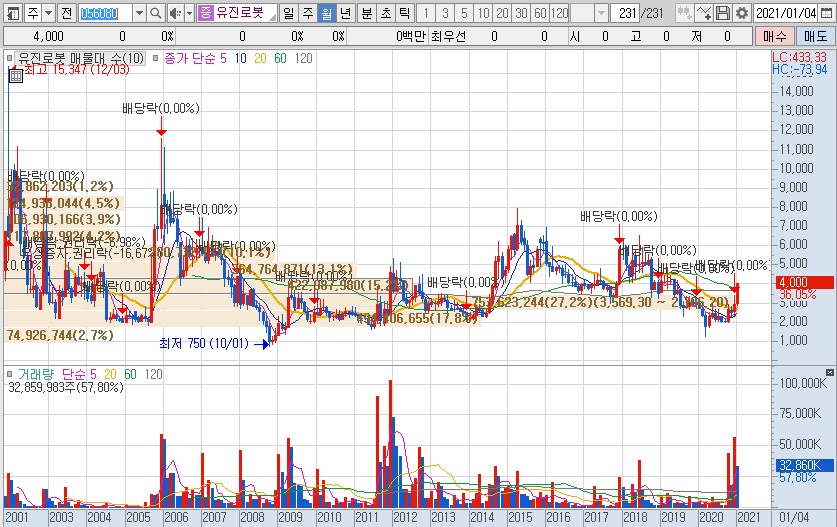Viewport: 837px width, 527px height.
Task: Select the 일 daily chart period
Action: tap(289, 13)
